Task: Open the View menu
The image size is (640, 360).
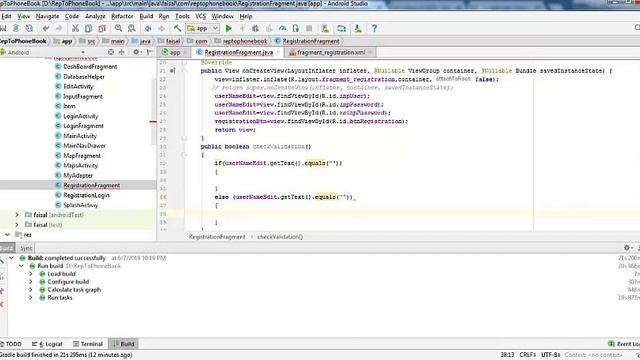Action: pyautogui.click(x=24, y=16)
